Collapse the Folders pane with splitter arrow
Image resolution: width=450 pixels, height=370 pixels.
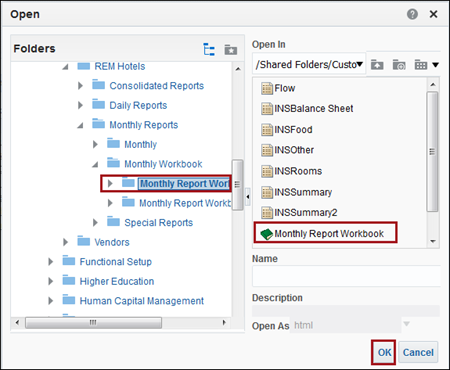point(248,197)
